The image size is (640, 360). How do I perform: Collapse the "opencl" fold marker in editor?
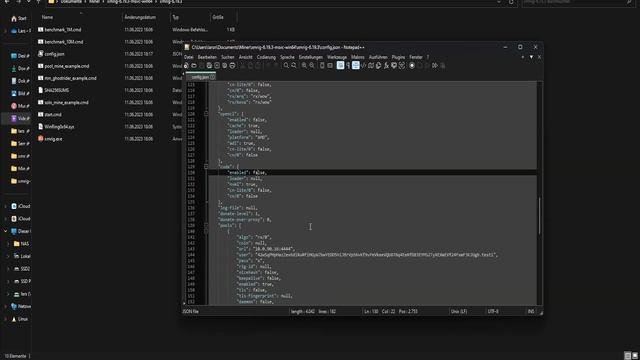206,114
